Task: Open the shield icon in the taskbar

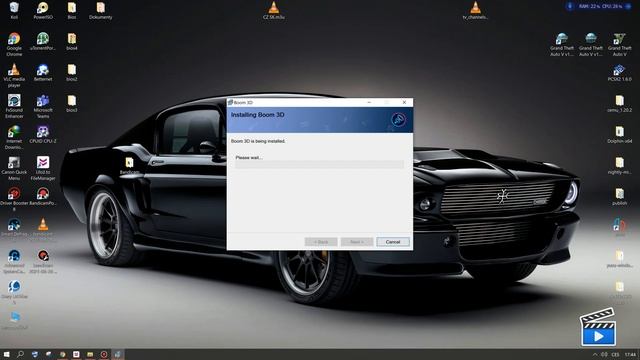Action: (x=35, y=354)
